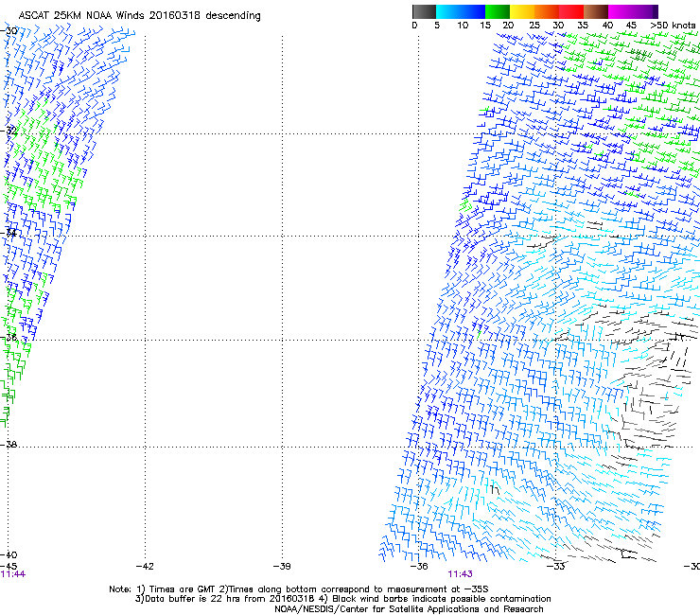Pick the orange 25-30 knots legend swatch
The height and width of the screenshot is (615, 700).
pos(547,11)
